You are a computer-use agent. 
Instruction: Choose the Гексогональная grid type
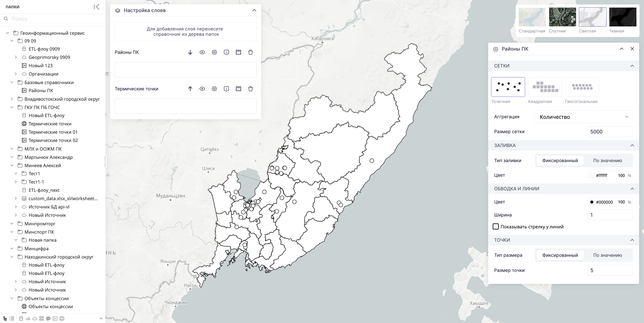(x=582, y=87)
